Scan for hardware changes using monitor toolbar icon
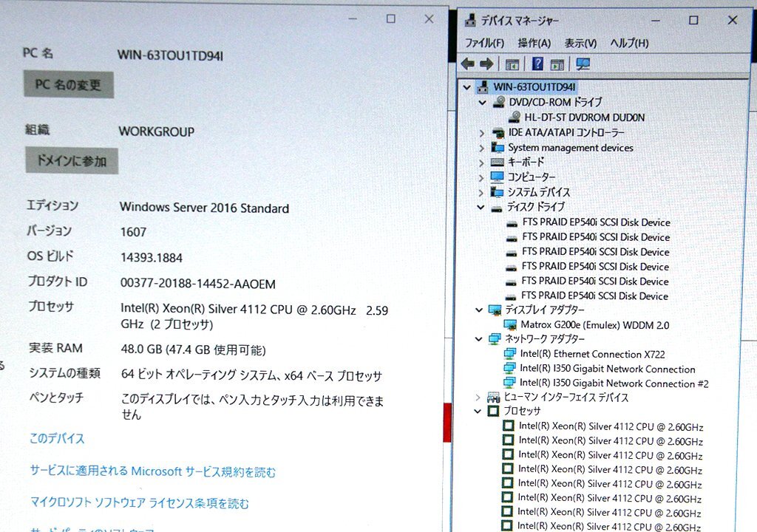 (583, 64)
